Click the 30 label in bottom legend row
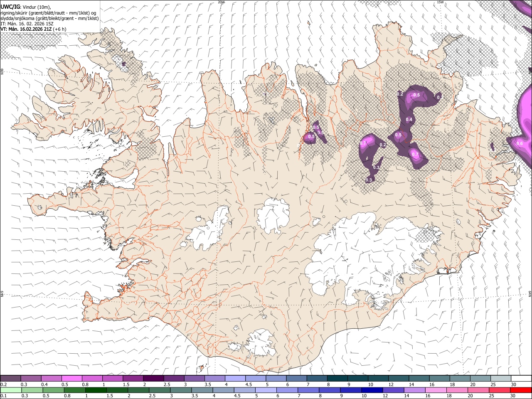Screen dimensions: 532x399 pyautogui.click(x=513, y=396)
